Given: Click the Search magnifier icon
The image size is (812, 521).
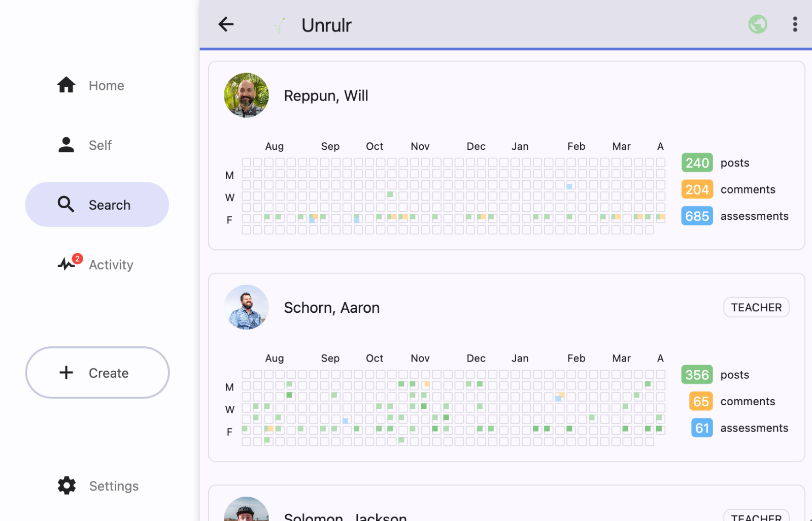Looking at the screenshot, I should [66, 205].
